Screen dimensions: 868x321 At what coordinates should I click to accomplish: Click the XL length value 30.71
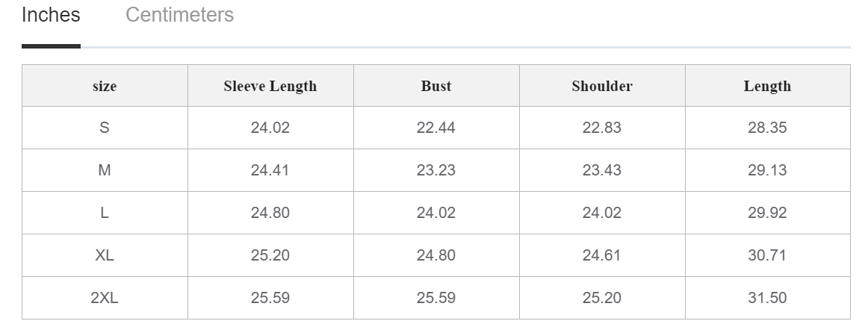(x=767, y=255)
